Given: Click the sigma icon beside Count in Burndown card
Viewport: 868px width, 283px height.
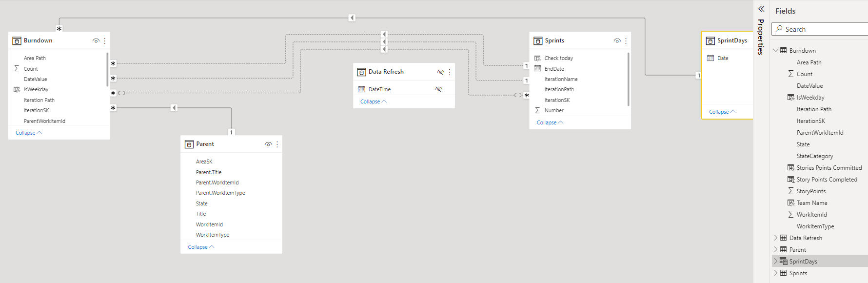Looking at the screenshot, I should pyautogui.click(x=17, y=69).
